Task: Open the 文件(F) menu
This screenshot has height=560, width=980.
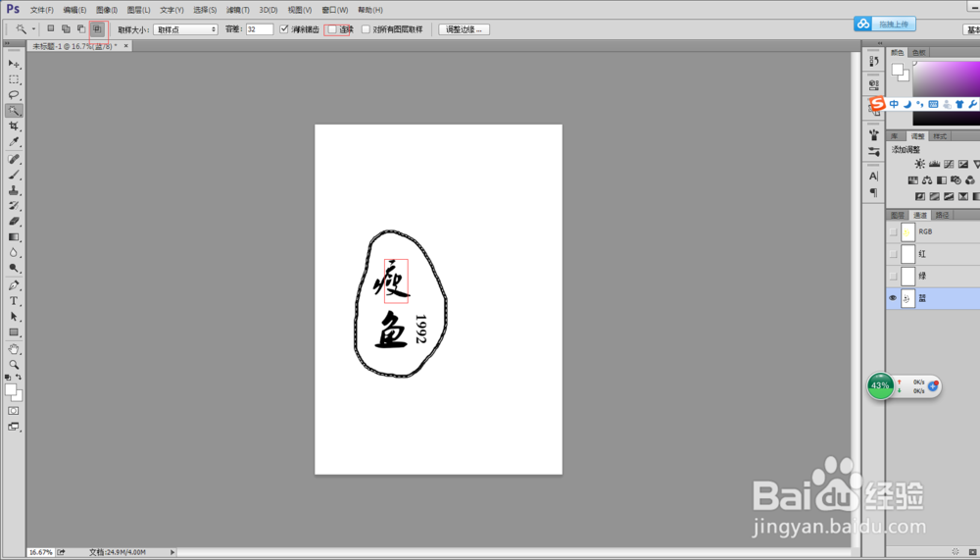Action: [x=42, y=10]
